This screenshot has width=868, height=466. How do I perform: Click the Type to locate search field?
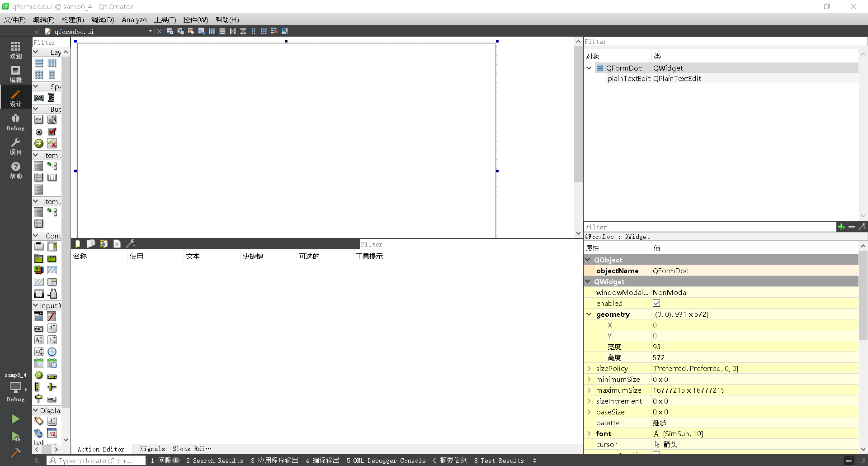[x=96, y=461]
